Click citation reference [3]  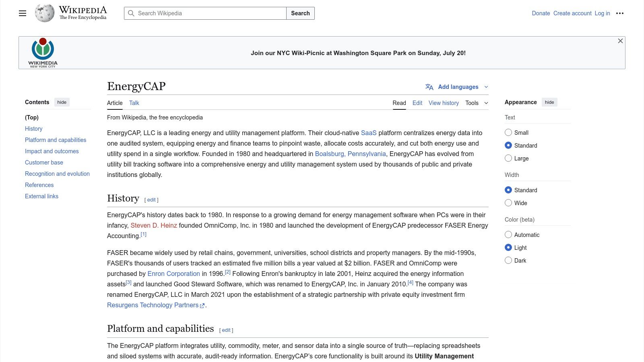[129, 282]
